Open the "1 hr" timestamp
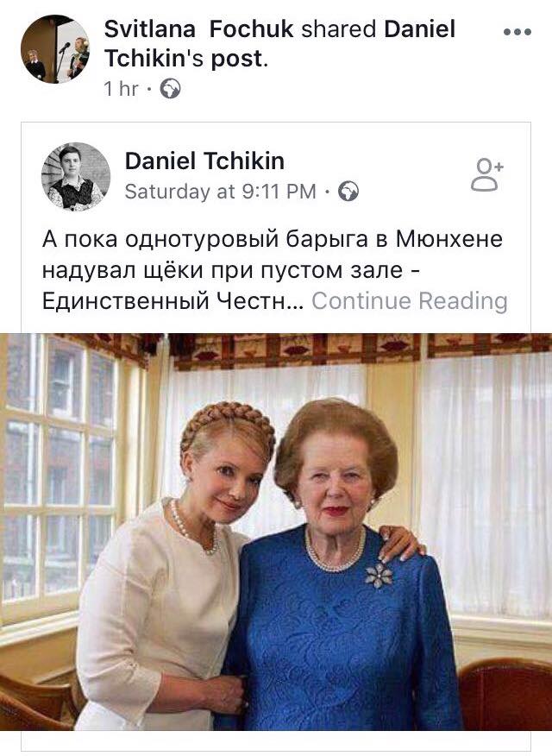The width and height of the screenshot is (552, 756). pos(121,89)
